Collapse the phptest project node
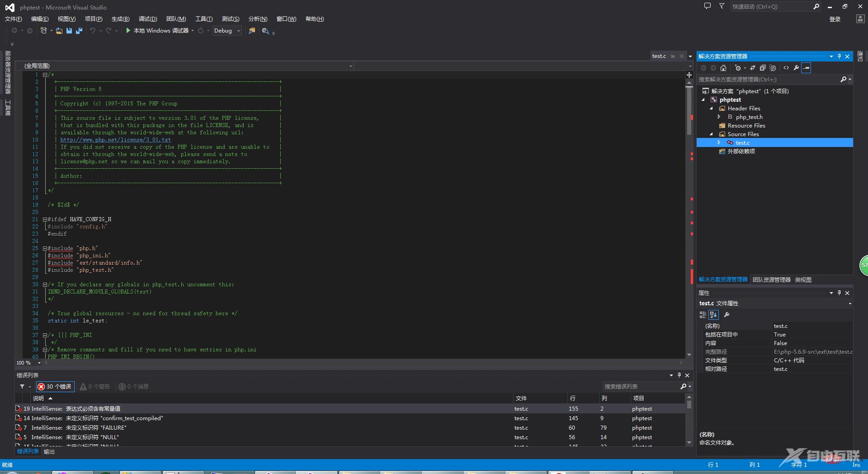 [703, 100]
